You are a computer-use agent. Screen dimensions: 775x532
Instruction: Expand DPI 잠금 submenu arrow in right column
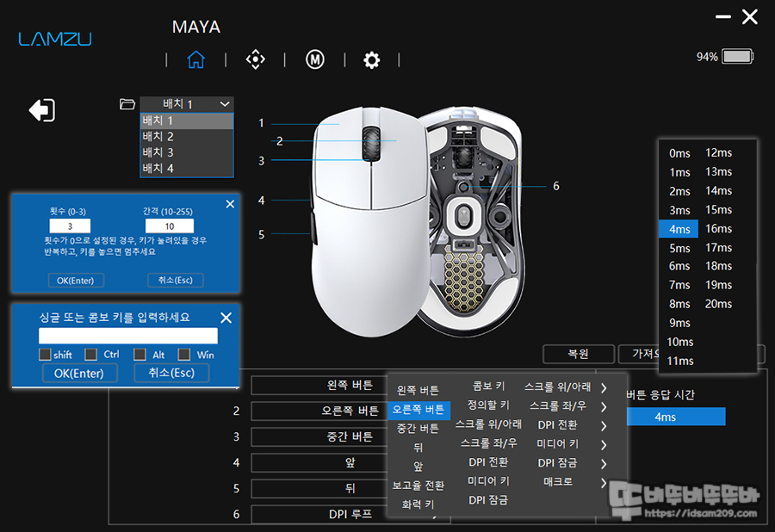(x=604, y=463)
